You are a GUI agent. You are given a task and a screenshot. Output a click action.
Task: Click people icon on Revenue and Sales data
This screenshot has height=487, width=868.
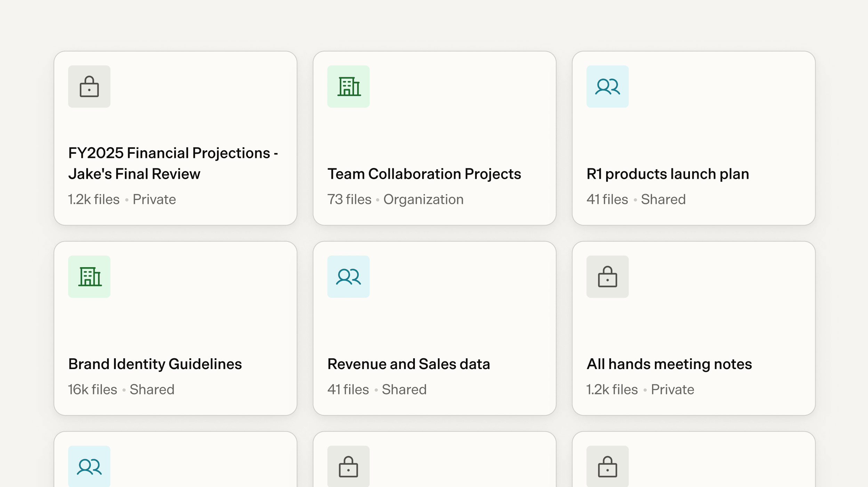(x=348, y=277)
